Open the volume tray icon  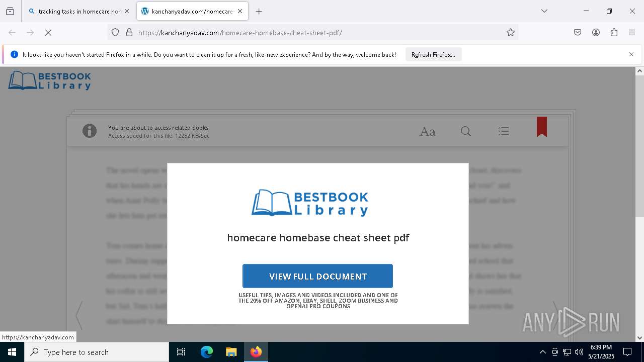pos(579,352)
